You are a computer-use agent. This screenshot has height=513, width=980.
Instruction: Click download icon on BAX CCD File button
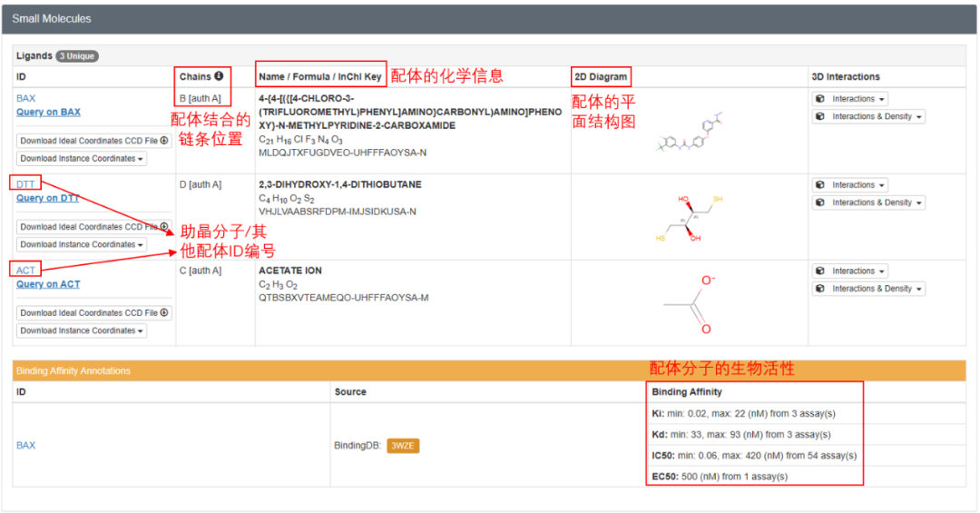coord(163,140)
